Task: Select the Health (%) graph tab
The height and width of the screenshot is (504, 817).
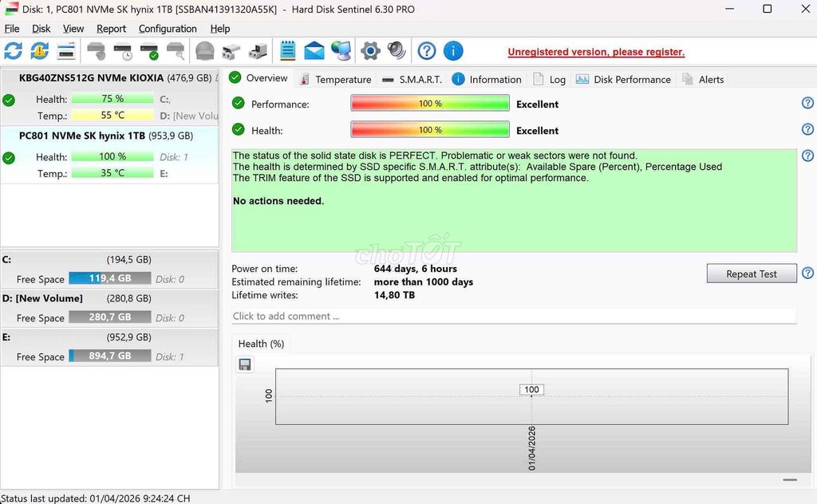Action: coord(261,344)
